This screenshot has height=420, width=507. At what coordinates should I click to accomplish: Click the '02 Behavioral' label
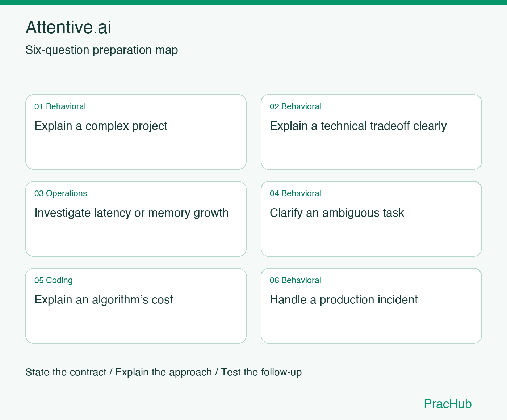pyautogui.click(x=296, y=106)
